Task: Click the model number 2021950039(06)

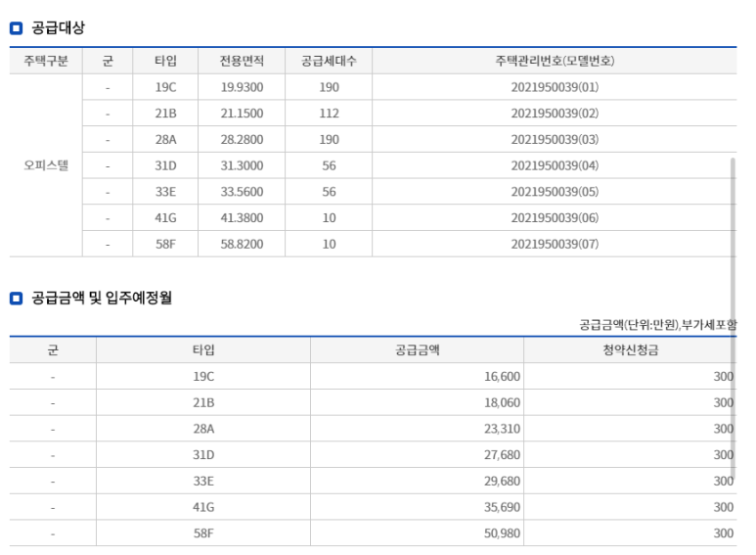Action: (555, 217)
